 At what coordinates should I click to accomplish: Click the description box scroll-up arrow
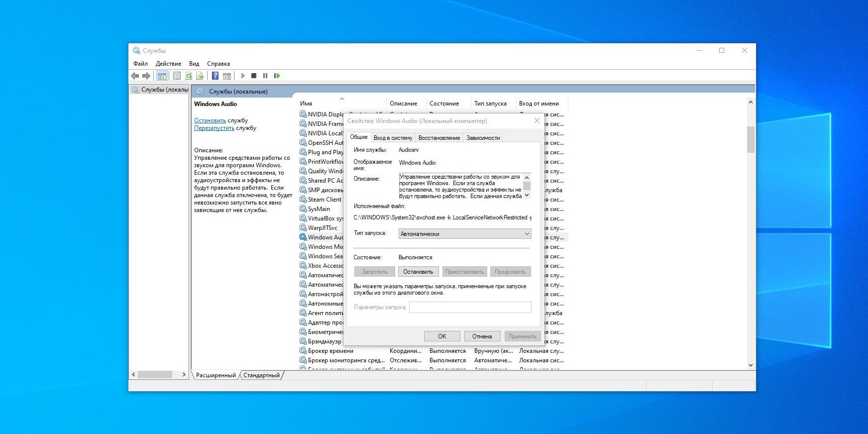[x=527, y=177]
